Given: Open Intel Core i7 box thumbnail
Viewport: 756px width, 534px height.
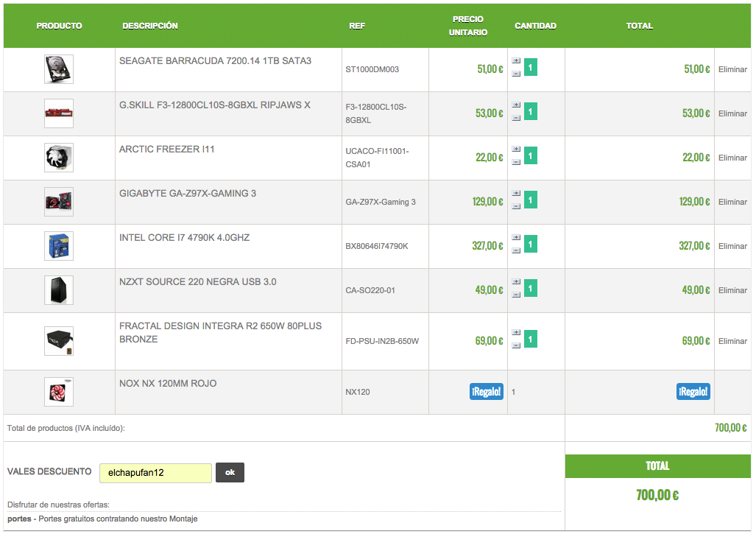Looking at the screenshot, I should point(59,246).
